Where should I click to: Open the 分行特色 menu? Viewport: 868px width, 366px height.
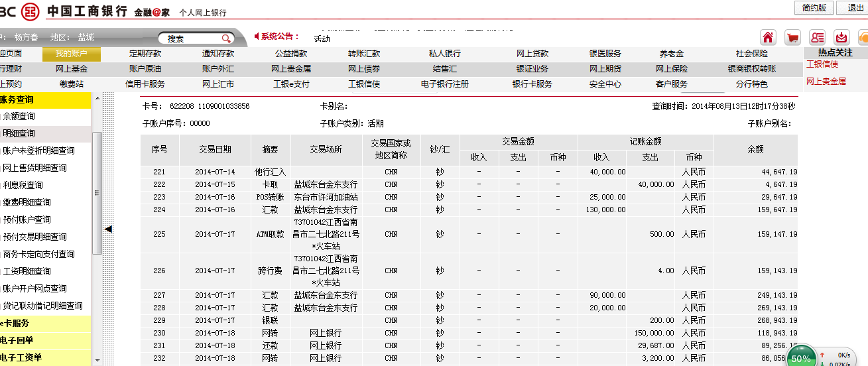pyautogui.click(x=752, y=84)
